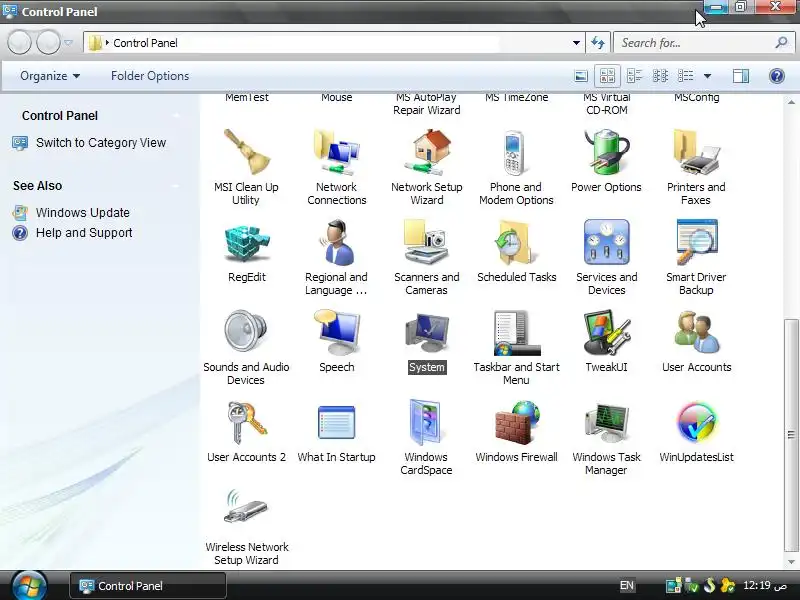Click the Back navigation button
800x600 pixels.
[x=20, y=42]
